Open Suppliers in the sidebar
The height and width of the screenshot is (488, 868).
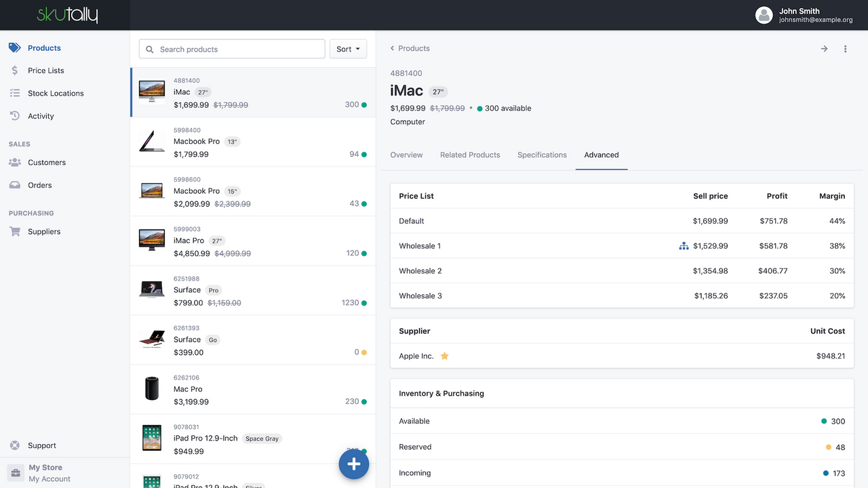[x=44, y=232]
